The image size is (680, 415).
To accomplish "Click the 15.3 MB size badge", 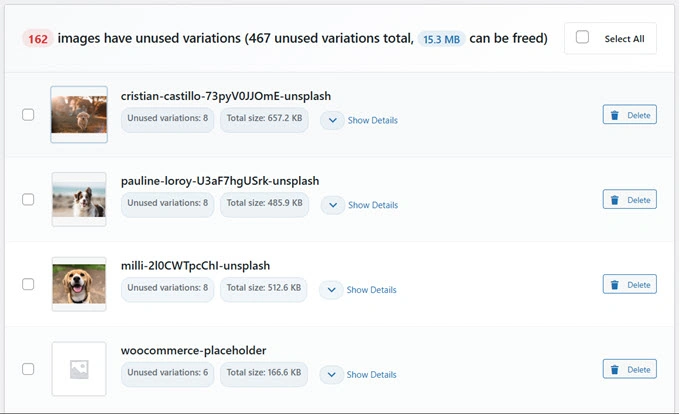I will click(x=441, y=39).
